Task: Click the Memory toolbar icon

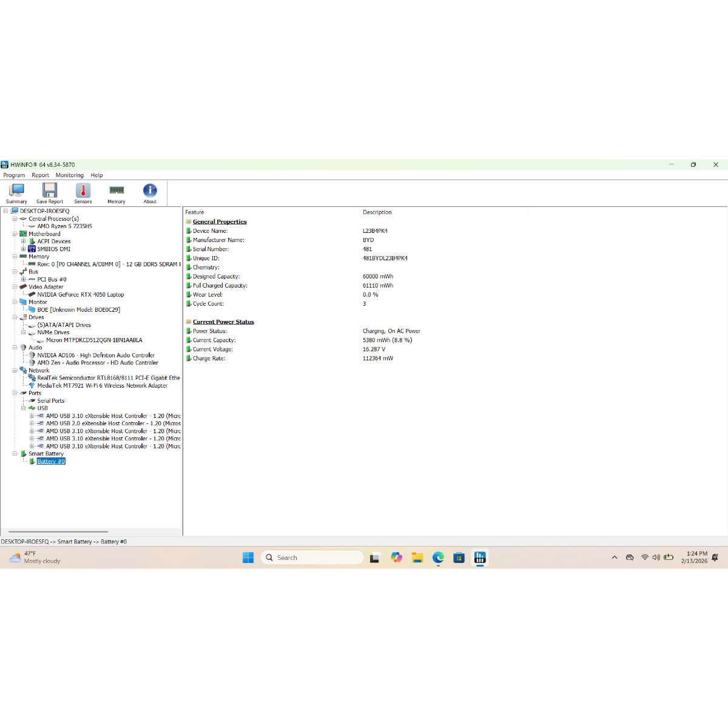Action: (x=116, y=193)
